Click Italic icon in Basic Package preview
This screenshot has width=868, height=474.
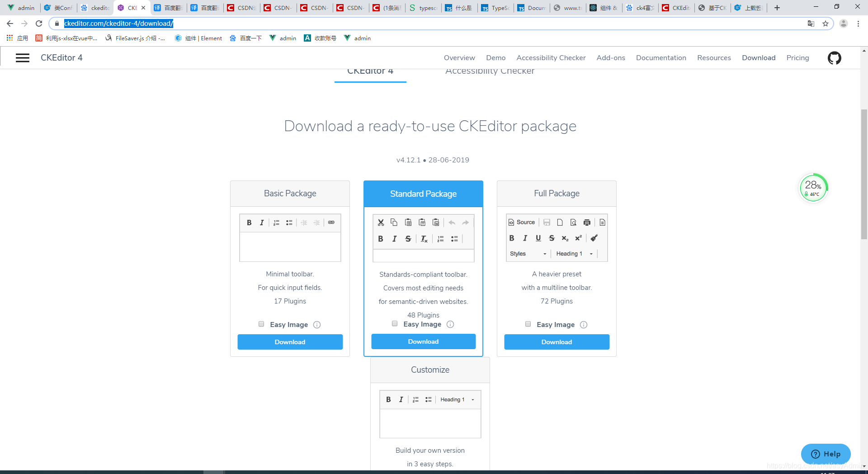pos(262,223)
